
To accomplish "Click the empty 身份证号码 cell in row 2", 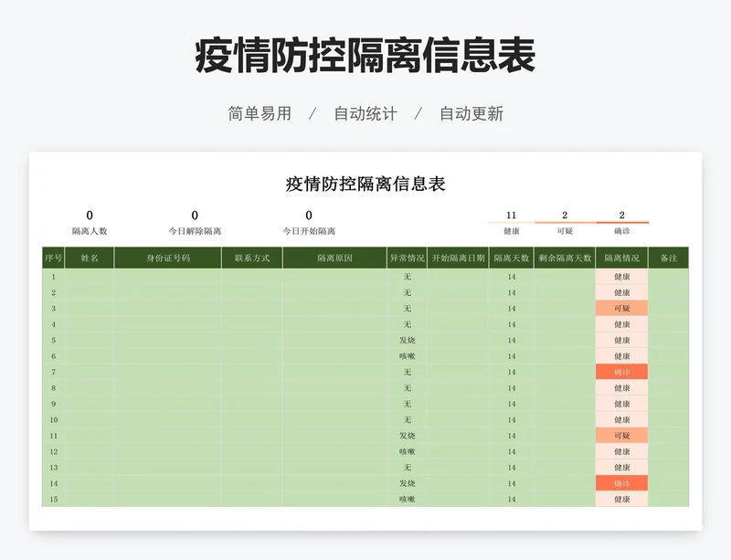I will pyautogui.click(x=168, y=292).
